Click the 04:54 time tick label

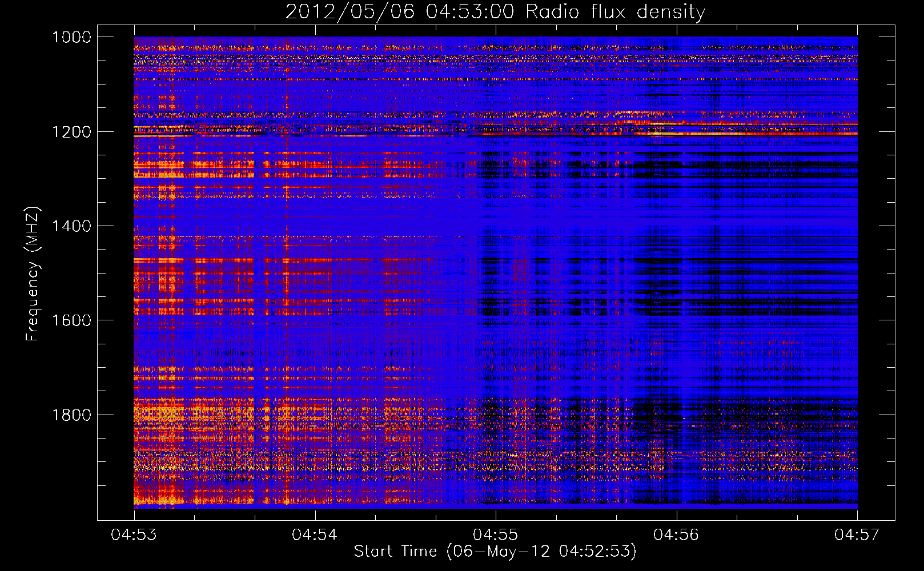[314, 535]
